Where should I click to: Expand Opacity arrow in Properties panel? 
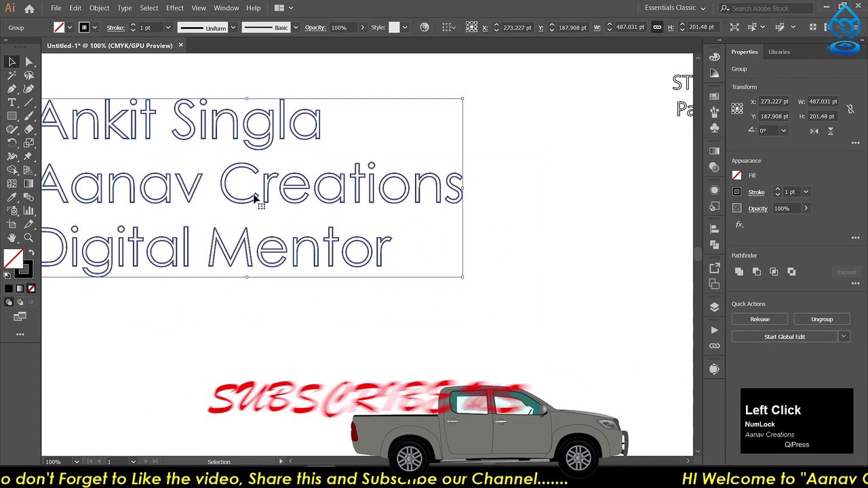click(x=806, y=208)
